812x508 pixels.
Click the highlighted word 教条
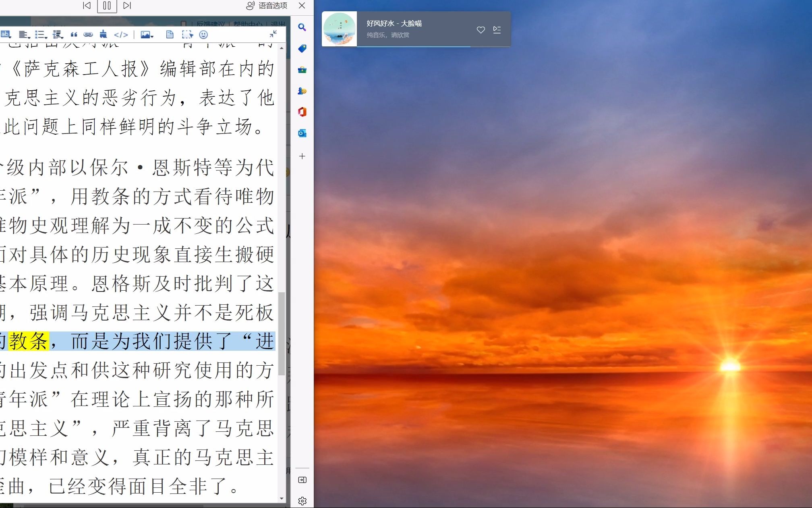tap(29, 341)
